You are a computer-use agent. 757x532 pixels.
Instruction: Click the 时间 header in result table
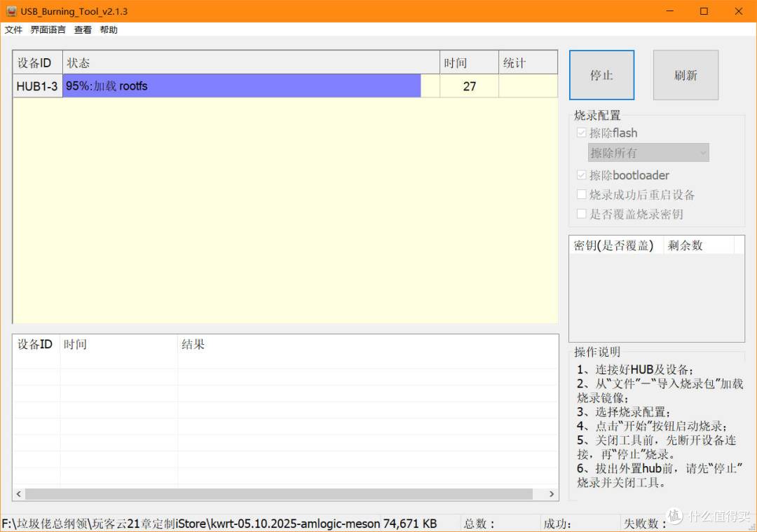118,344
